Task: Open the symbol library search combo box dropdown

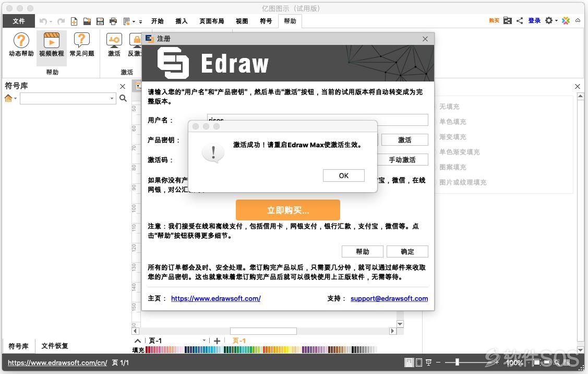Action: click(x=112, y=98)
